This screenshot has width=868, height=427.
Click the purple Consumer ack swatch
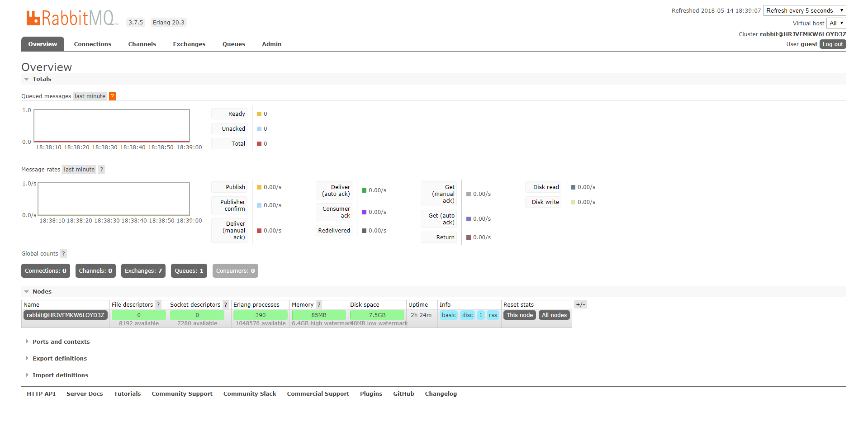tap(364, 212)
